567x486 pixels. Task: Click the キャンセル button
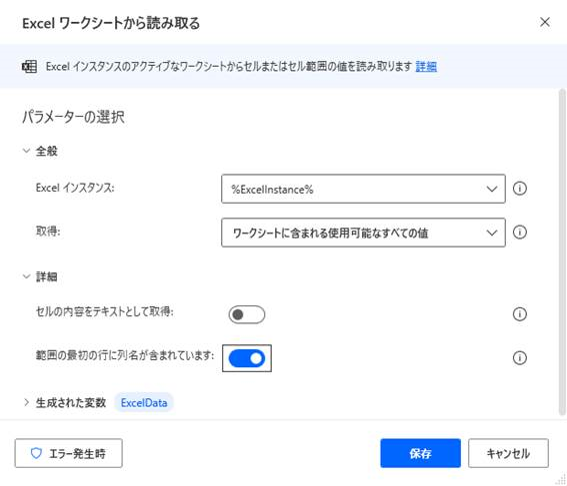tap(508, 453)
